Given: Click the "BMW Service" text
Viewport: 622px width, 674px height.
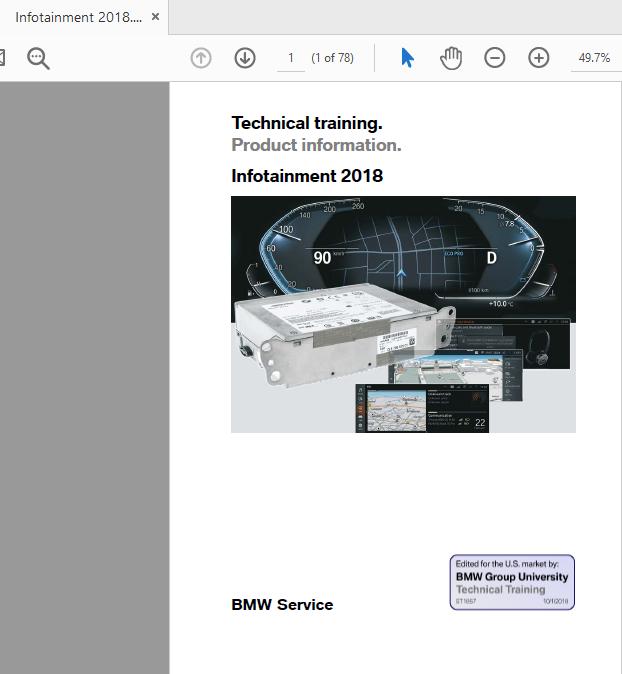Looking at the screenshot, I should pos(282,605).
